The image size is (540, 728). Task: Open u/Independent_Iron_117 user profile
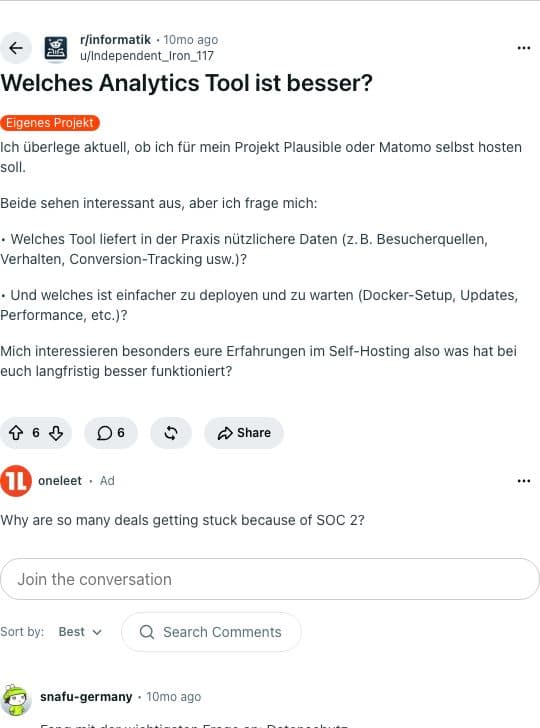click(x=147, y=56)
